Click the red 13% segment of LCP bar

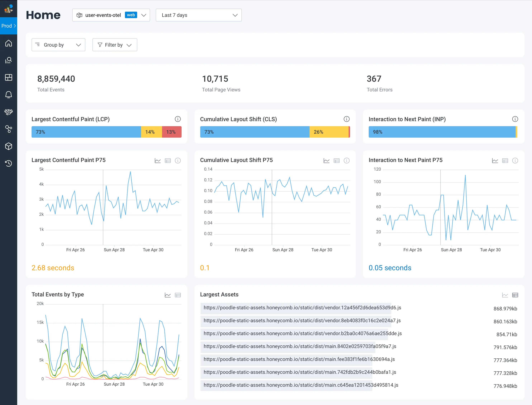tap(172, 132)
